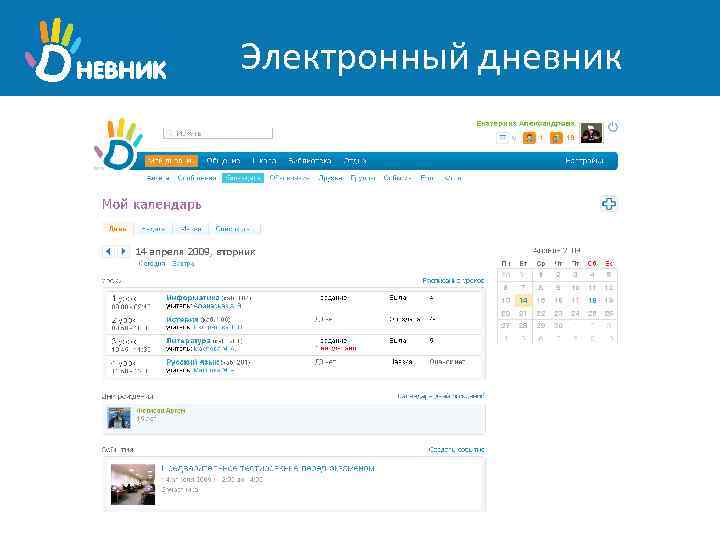Open the Библиотека menu
The width and height of the screenshot is (720, 540).
309,161
